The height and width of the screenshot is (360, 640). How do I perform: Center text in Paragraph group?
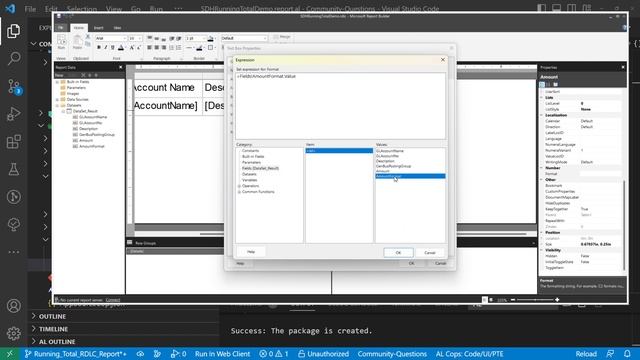pos(156,48)
